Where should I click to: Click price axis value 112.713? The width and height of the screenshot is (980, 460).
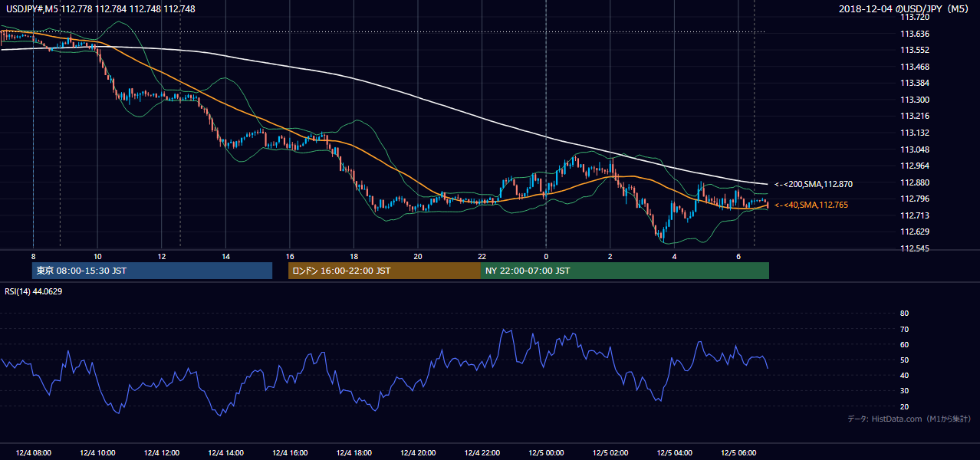pos(915,215)
